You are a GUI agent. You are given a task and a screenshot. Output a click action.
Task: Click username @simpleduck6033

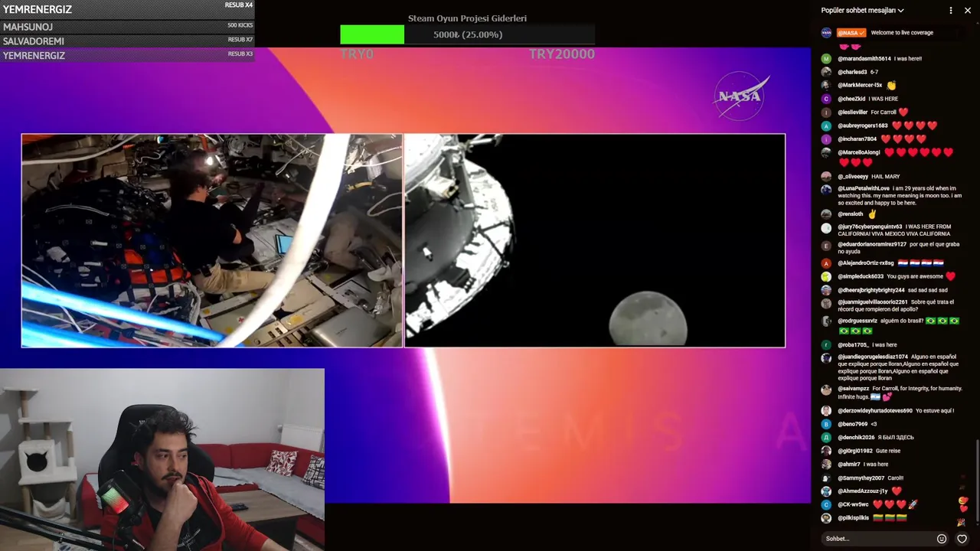[x=861, y=276]
